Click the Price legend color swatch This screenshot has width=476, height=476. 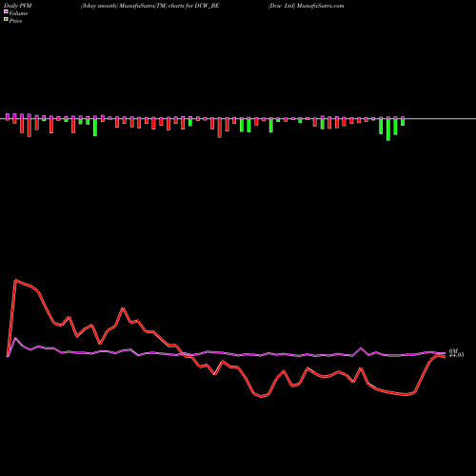(x=6, y=20)
